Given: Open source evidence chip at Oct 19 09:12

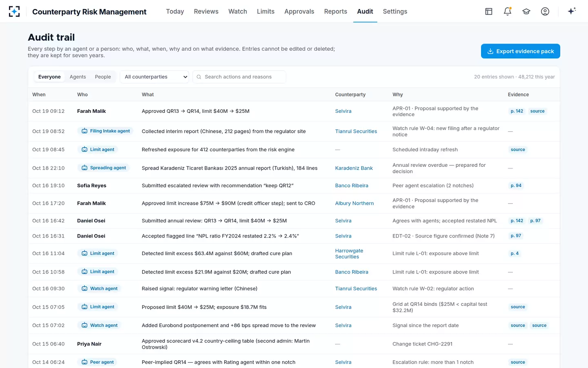Looking at the screenshot, I should click(537, 111).
